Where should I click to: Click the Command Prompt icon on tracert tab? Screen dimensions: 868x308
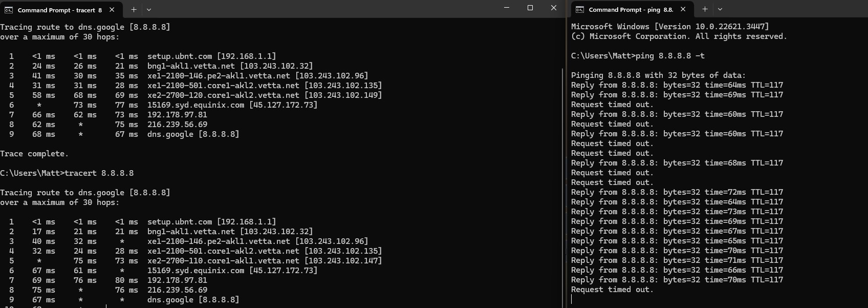9,10
